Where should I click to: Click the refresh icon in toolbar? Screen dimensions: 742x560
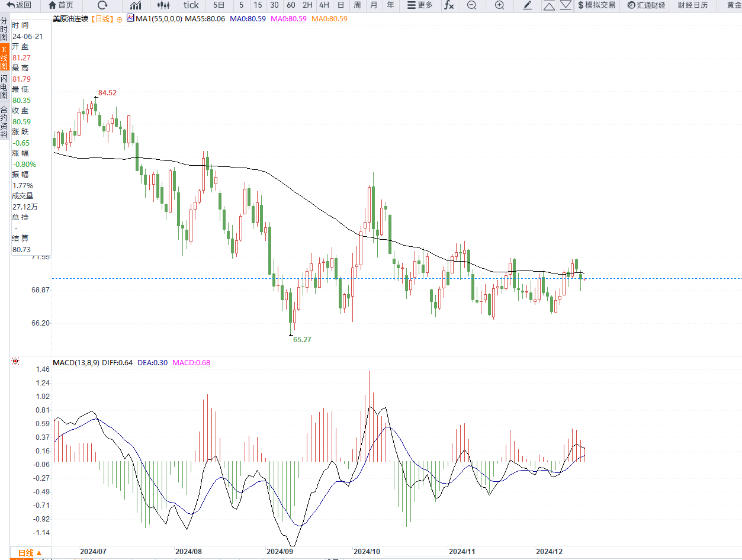coord(102,5)
